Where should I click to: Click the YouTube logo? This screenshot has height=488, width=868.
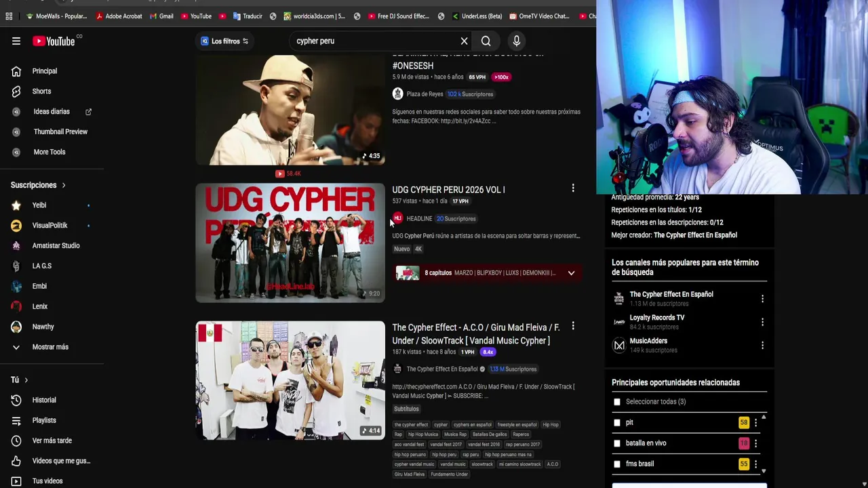tap(54, 41)
